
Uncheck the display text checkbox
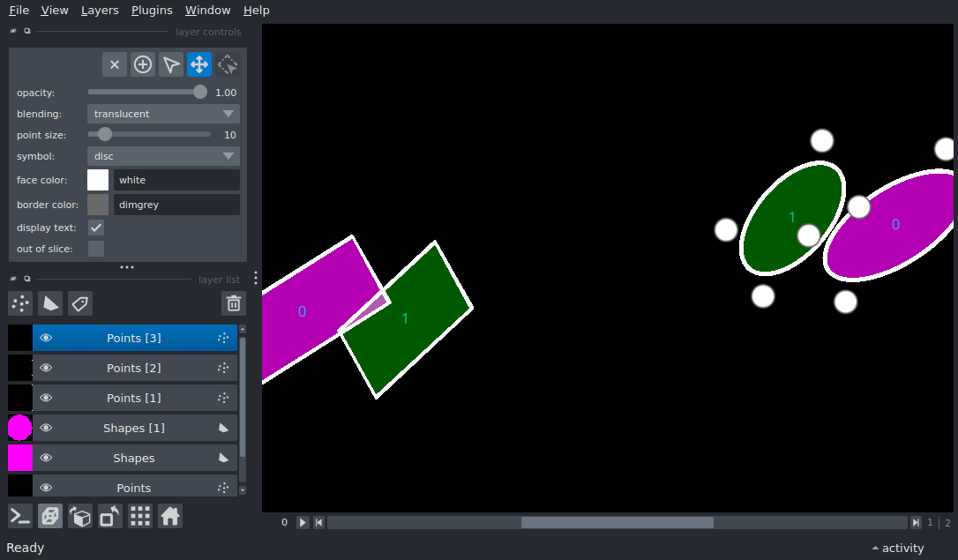click(96, 228)
